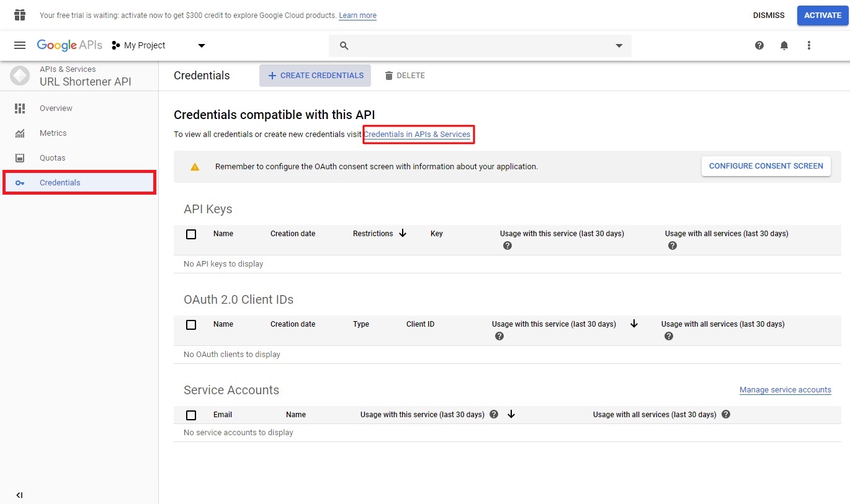Click the DELETE button
The image size is (850, 504).
pos(405,76)
